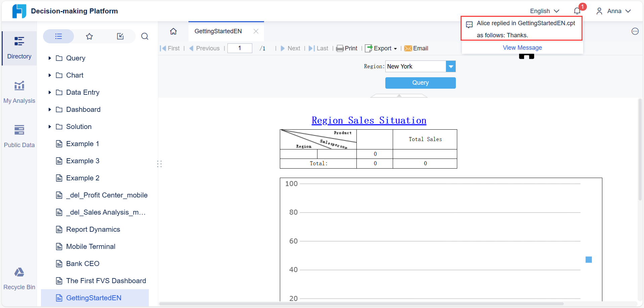Open the English language dropdown

tap(545, 11)
